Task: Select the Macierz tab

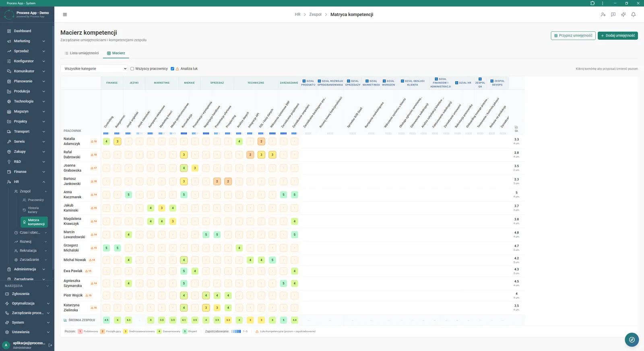Action: pos(116,53)
